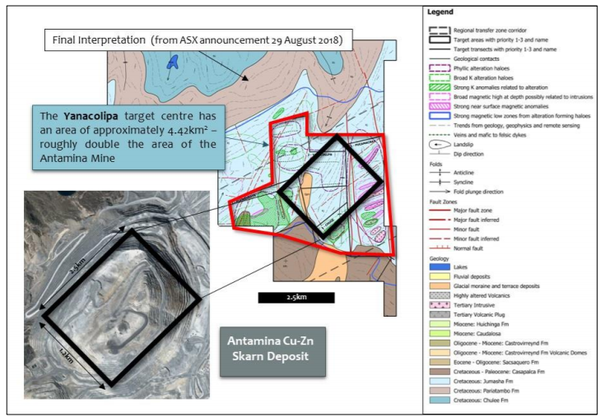Click the 'Geology' legend subheading
Viewport: 600px width, 417px height.
pos(439,259)
